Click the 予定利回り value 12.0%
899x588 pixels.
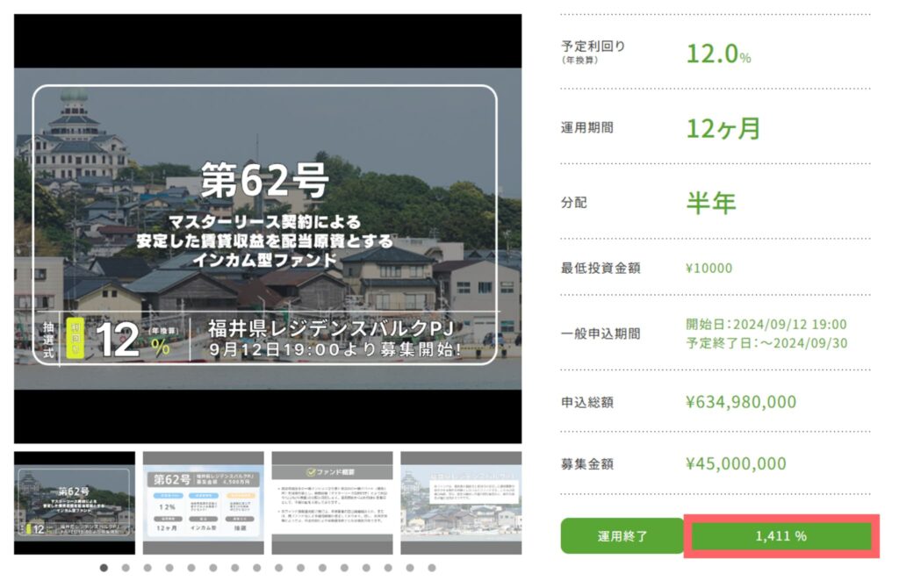point(718,54)
